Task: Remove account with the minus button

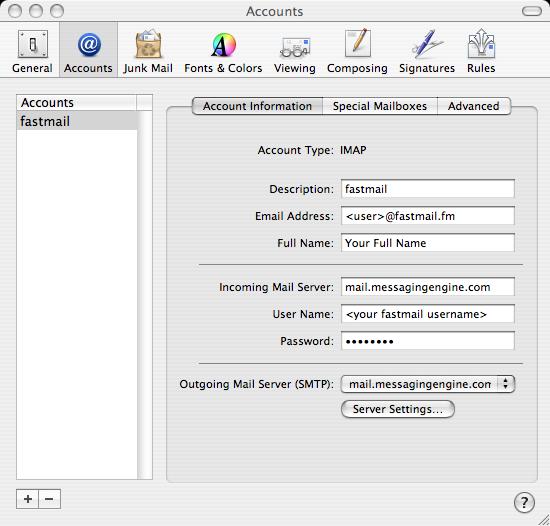Action: click(x=49, y=499)
